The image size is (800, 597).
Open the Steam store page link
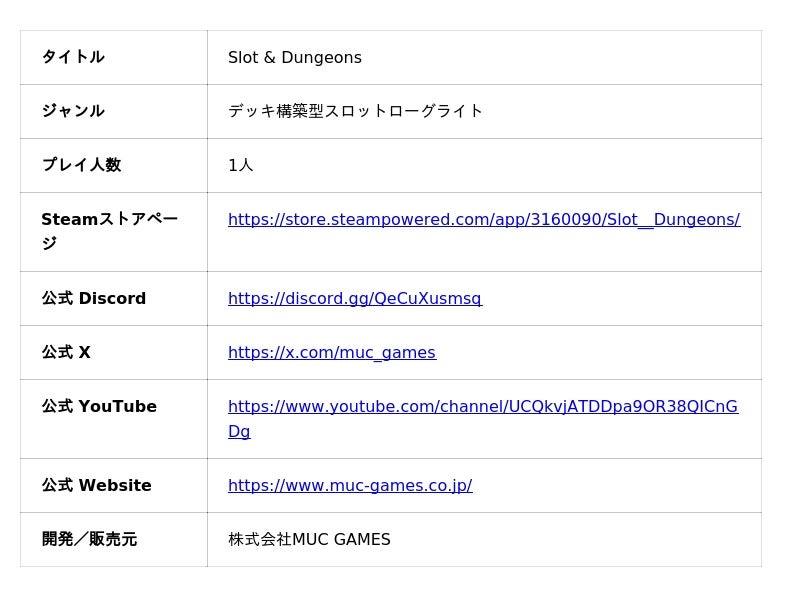tap(484, 220)
